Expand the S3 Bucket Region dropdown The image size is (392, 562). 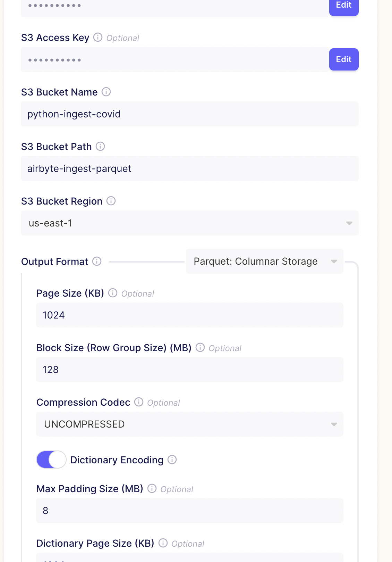point(190,223)
